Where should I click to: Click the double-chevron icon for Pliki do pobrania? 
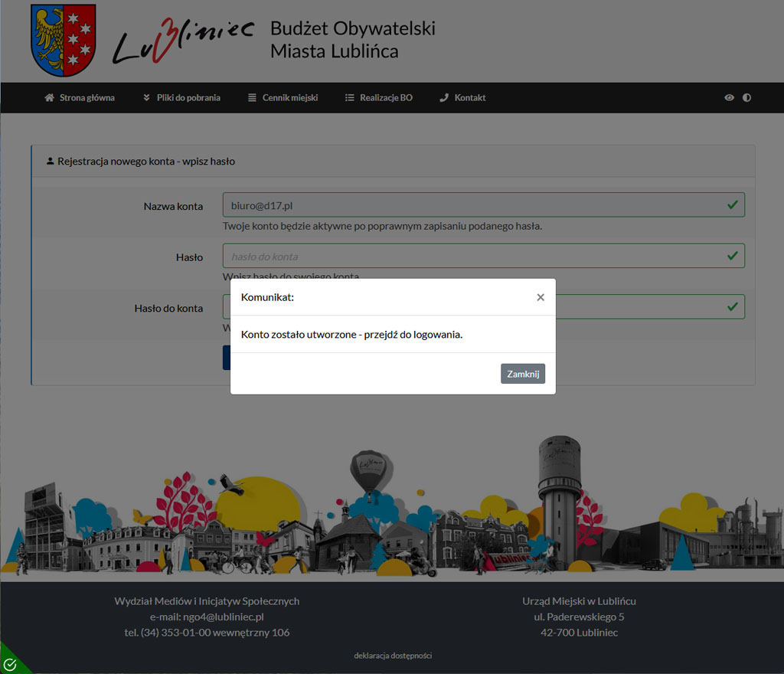[147, 98]
